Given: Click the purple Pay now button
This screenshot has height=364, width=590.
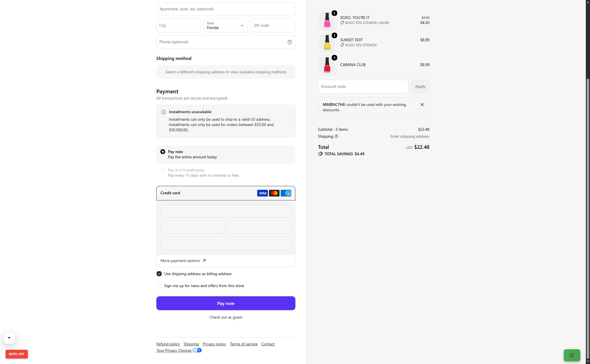Looking at the screenshot, I should (226, 303).
